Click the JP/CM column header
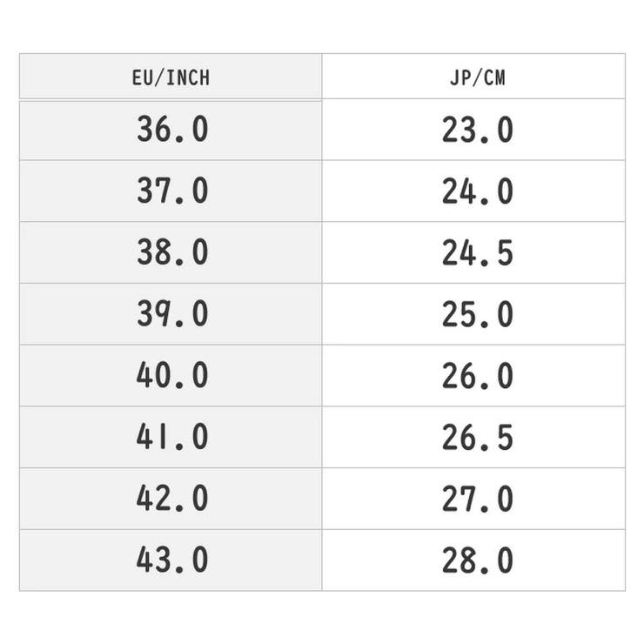Viewport: 644px width, 644px height. coord(474,77)
